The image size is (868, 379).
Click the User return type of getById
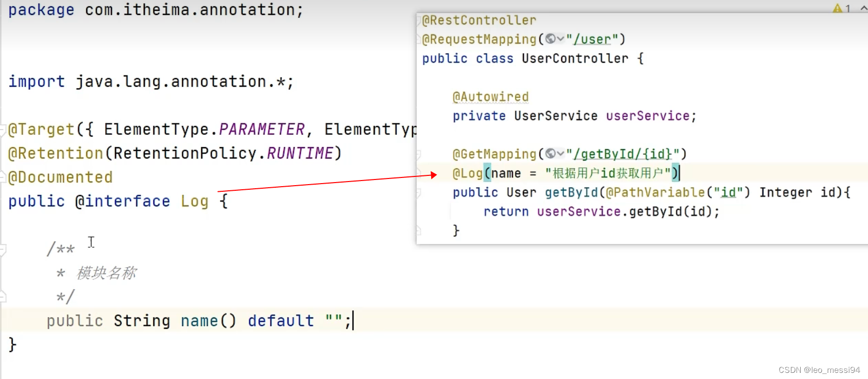pos(522,192)
